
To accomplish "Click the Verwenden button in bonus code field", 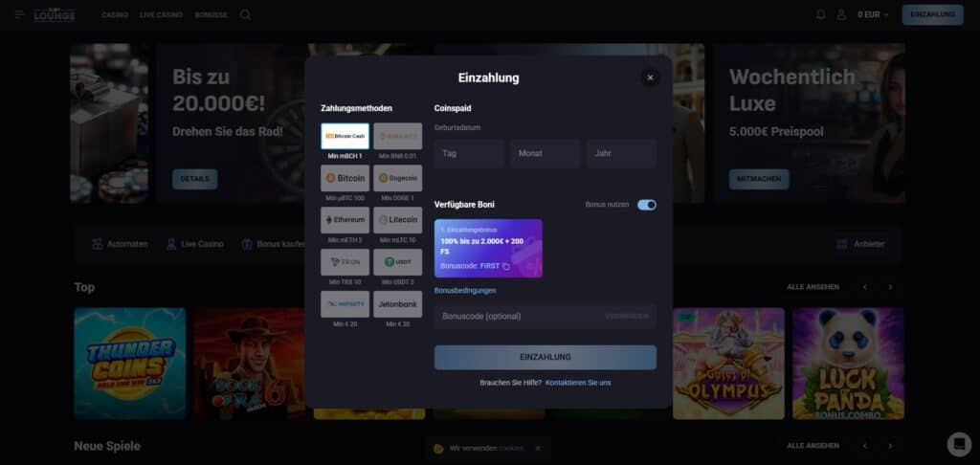I will pos(627,317).
